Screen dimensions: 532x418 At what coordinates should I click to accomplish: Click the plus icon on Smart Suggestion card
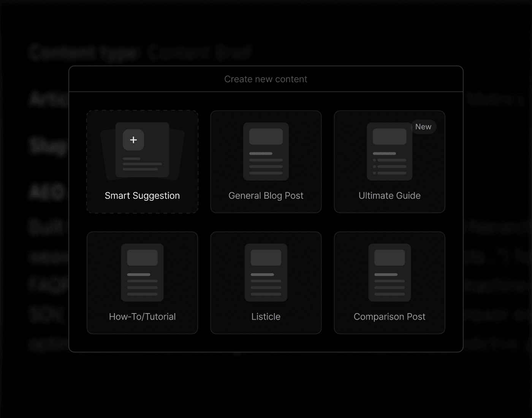click(x=133, y=139)
